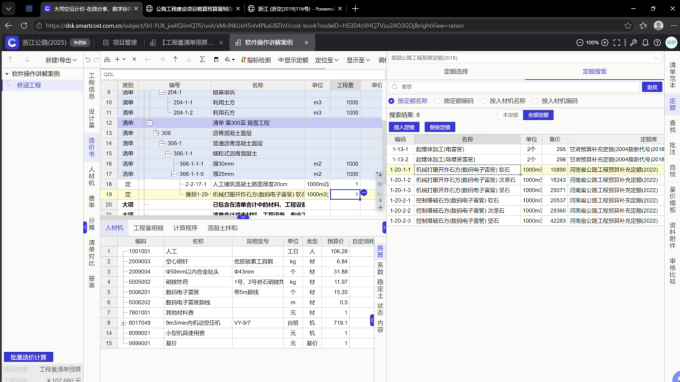Click the 查找 search button
The width and height of the screenshot is (680, 382).
click(x=652, y=87)
